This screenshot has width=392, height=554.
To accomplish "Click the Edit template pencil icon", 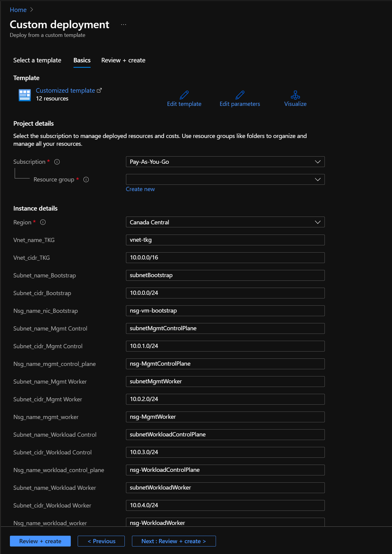I will click(184, 95).
